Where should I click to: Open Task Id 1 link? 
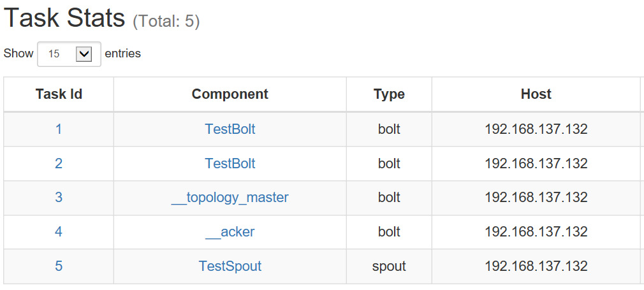click(59, 129)
